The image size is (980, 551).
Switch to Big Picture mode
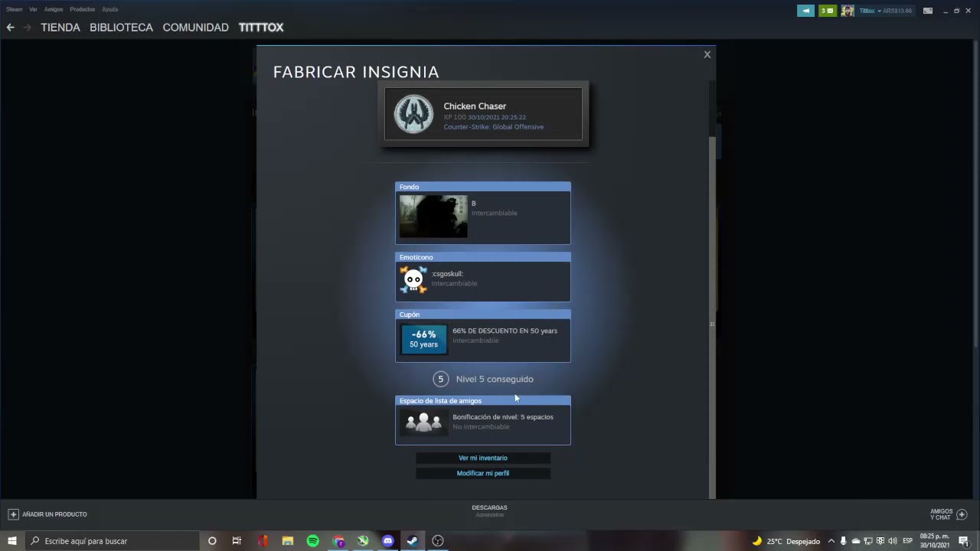point(928,11)
